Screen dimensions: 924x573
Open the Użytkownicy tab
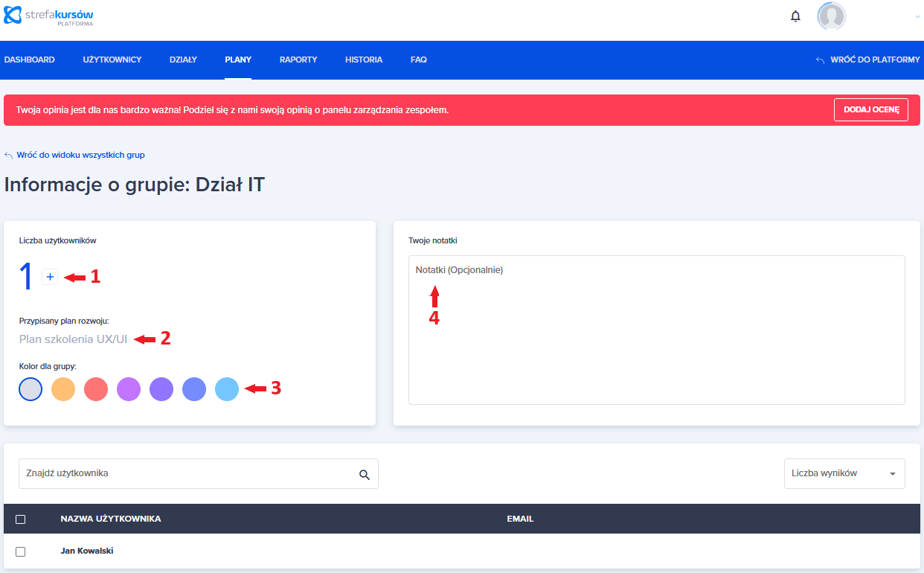[112, 60]
